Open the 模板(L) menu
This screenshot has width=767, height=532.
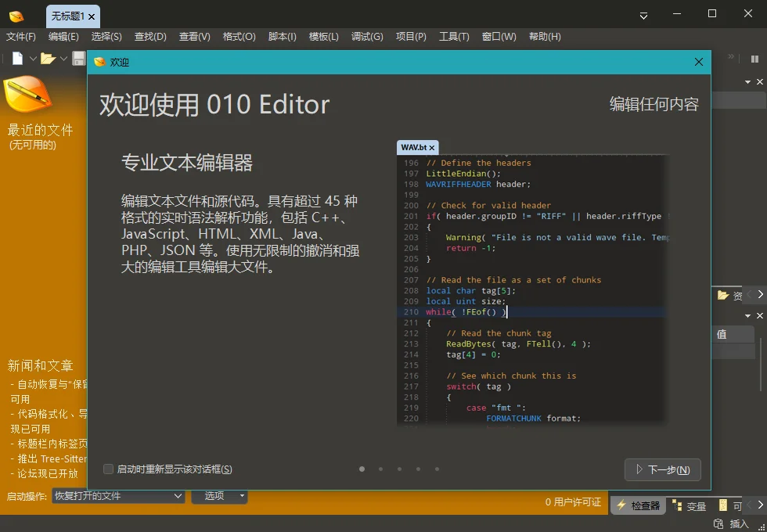(324, 37)
